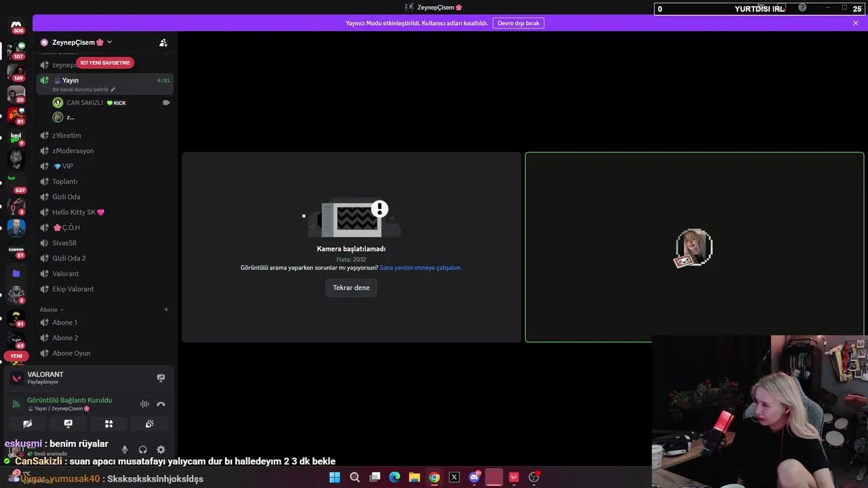Click the Kamera başlatılamadı error tile
The image size is (868, 488).
[351, 247]
